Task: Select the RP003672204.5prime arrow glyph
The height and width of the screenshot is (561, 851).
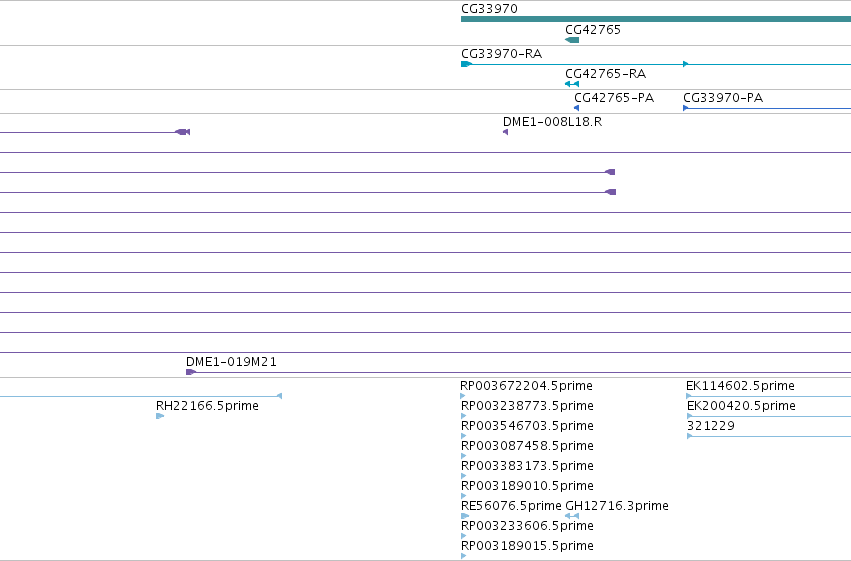Action: (463, 396)
